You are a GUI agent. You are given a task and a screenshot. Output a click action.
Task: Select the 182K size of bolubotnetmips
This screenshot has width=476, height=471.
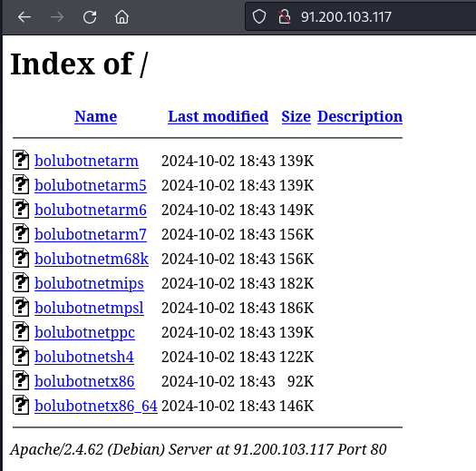pyautogui.click(x=296, y=283)
